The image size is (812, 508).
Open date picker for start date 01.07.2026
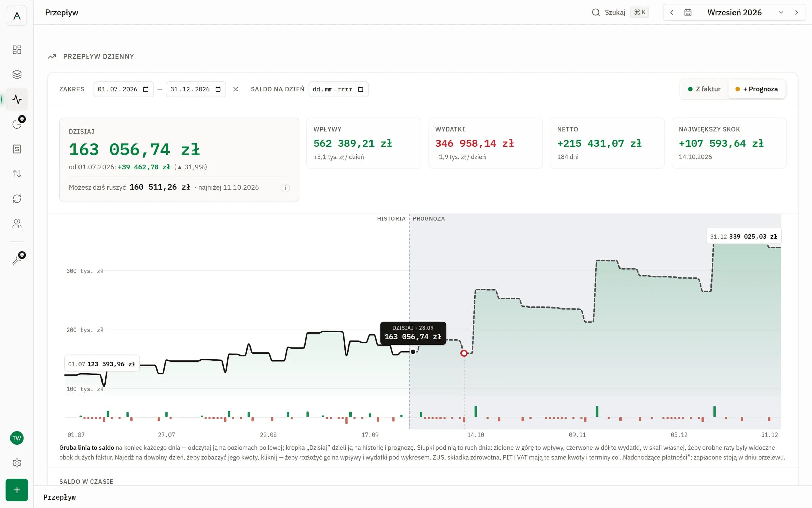coord(146,89)
